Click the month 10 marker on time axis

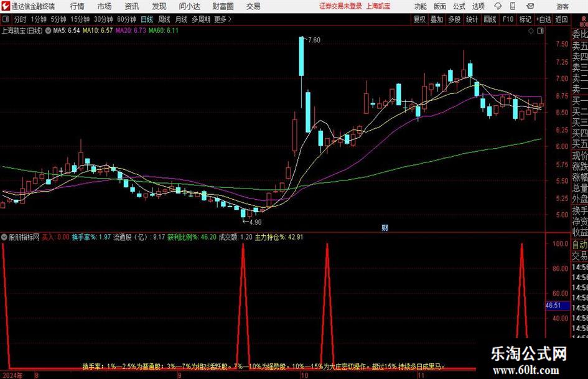pyautogui.click(x=304, y=375)
